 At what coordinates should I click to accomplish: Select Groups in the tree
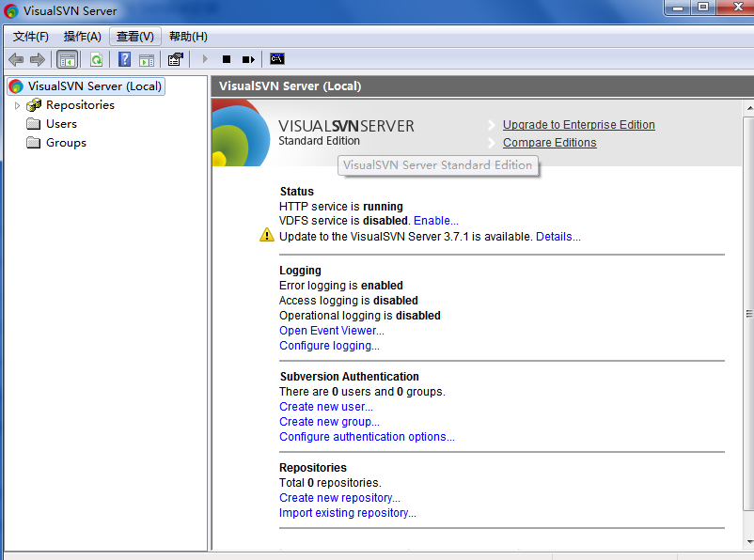67,143
